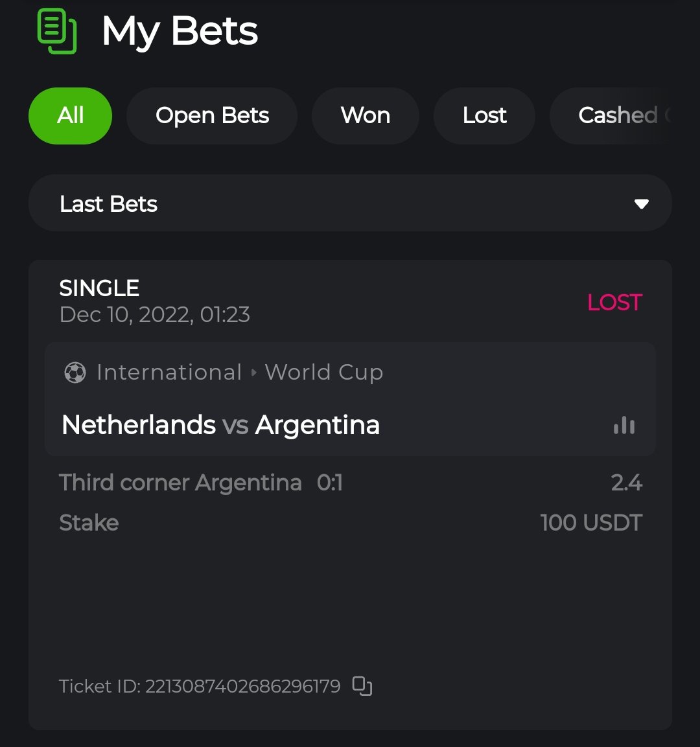This screenshot has width=700, height=747.
Task: Copy the ticket ID with copy icon
Action: pyautogui.click(x=362, y=685)
